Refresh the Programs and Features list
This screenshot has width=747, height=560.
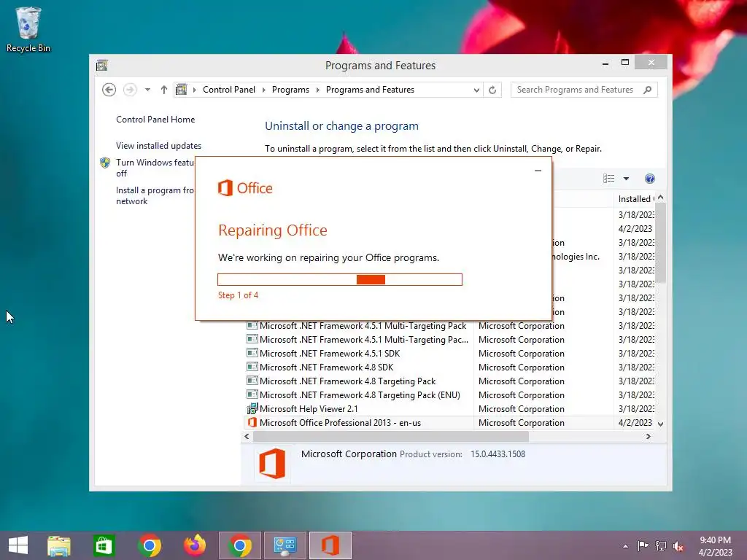[x=492, y=90]
